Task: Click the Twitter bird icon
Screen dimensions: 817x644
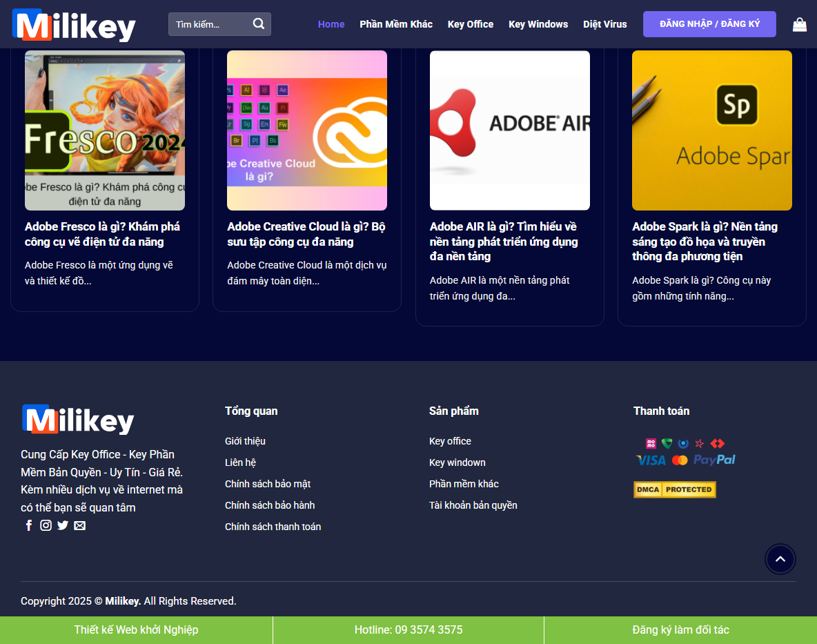Action: [x=63, y=525]
